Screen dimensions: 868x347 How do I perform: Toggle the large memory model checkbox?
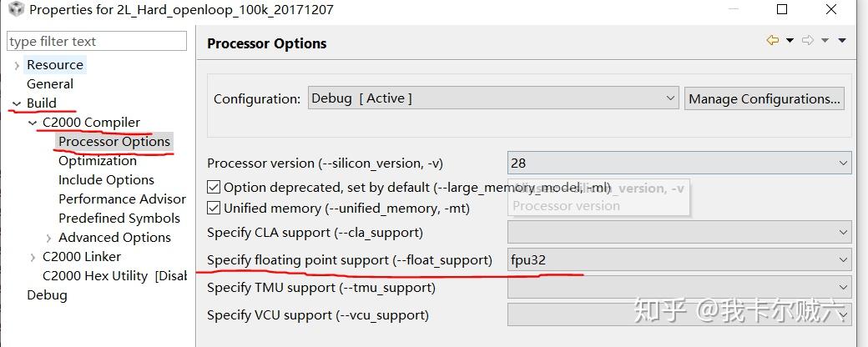[214, 188]
